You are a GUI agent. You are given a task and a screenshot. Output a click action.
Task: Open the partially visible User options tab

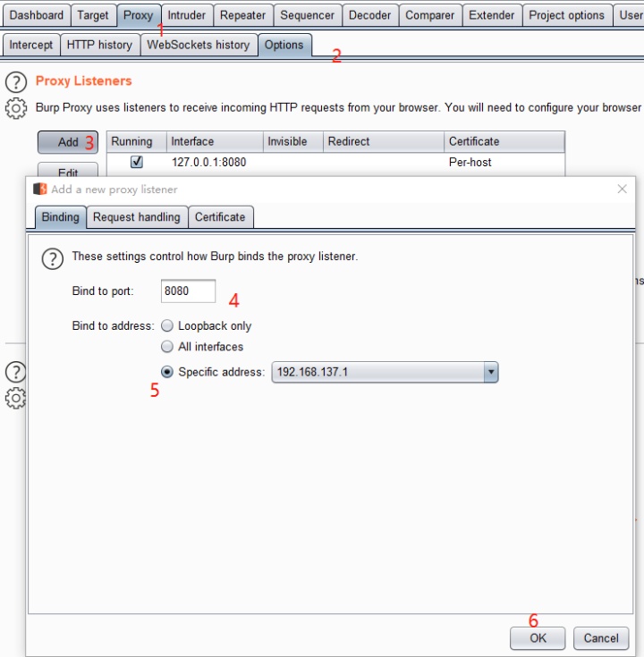[x=630, y=15]
